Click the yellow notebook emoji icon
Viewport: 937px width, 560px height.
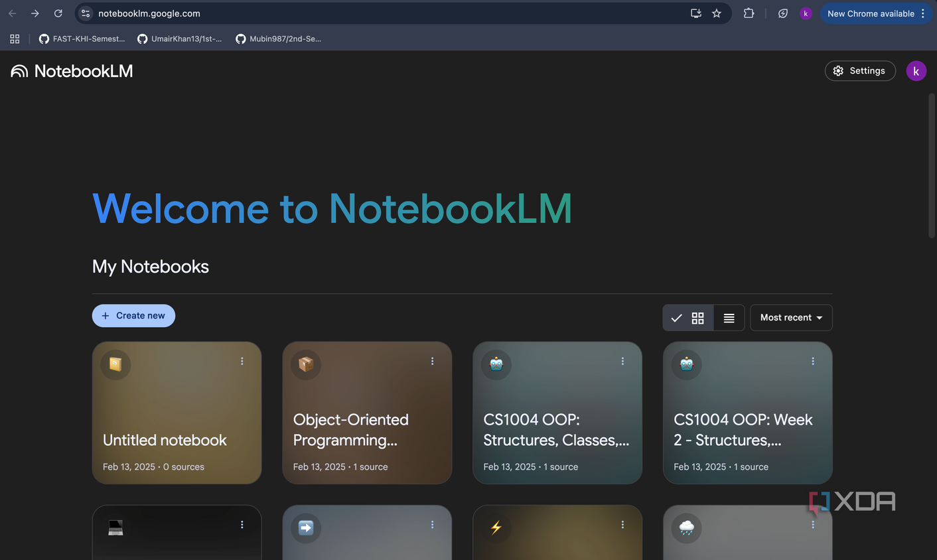[115, 364]
